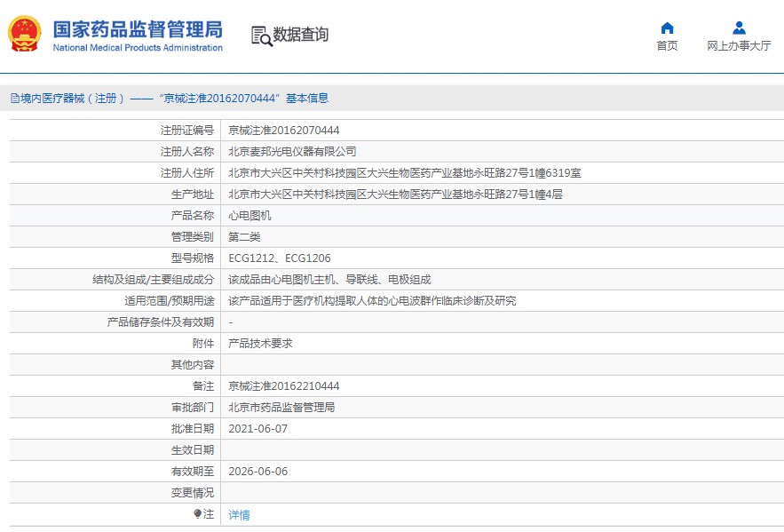Click the small document icon before 境内医疗器械

[x=14, y=99]
